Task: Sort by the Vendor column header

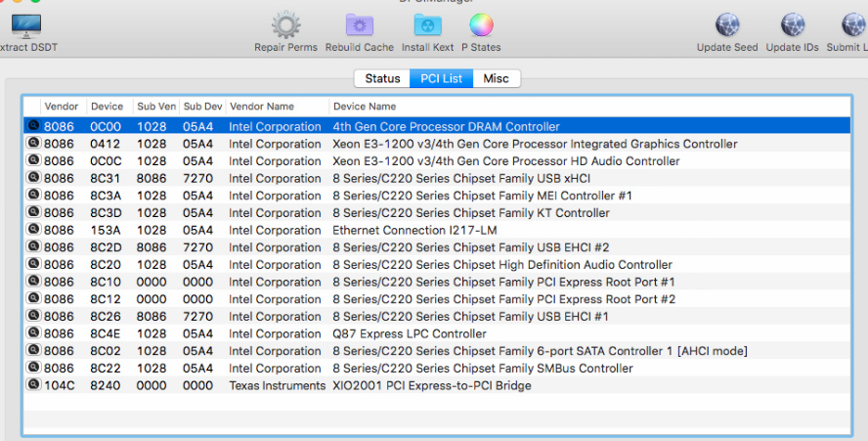Action: tap(62, 107)
